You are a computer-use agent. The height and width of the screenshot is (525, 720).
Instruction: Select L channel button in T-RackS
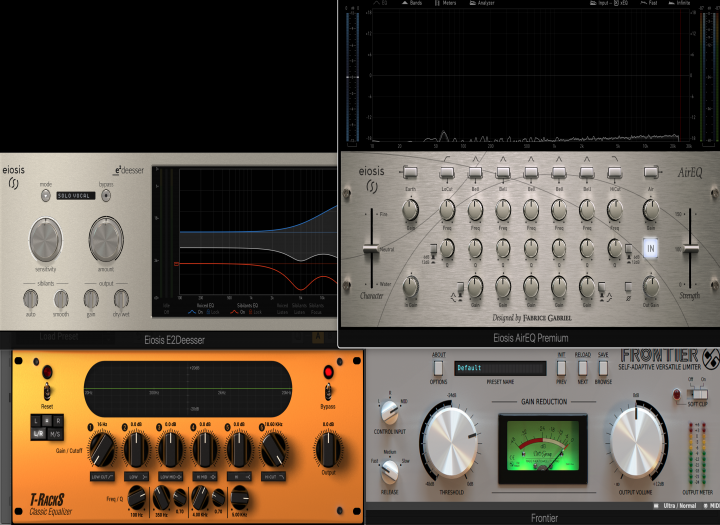point(36,421)
